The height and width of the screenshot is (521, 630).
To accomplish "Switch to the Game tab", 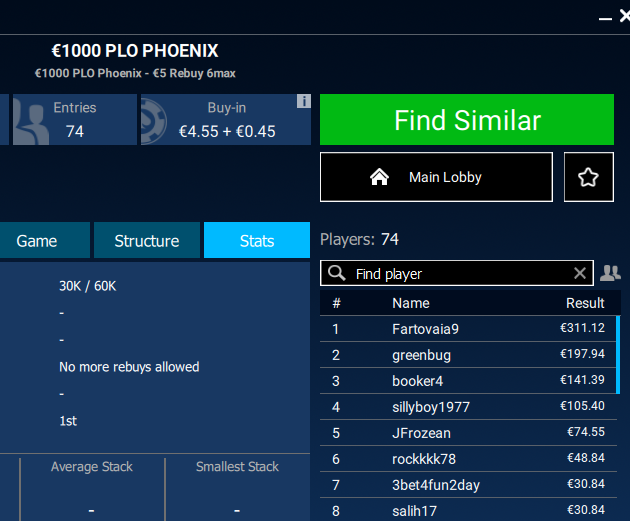I will tap(45, 240).
